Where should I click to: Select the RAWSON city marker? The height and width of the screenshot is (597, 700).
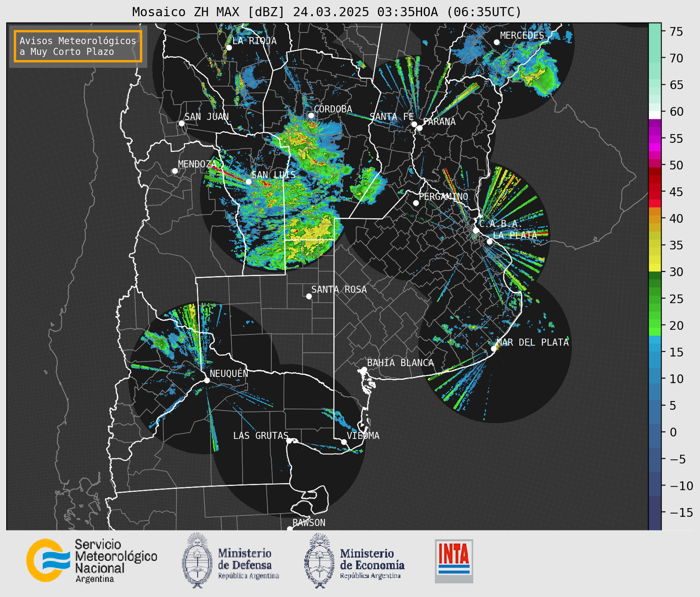pyautogui.click(x=290, y=528)
